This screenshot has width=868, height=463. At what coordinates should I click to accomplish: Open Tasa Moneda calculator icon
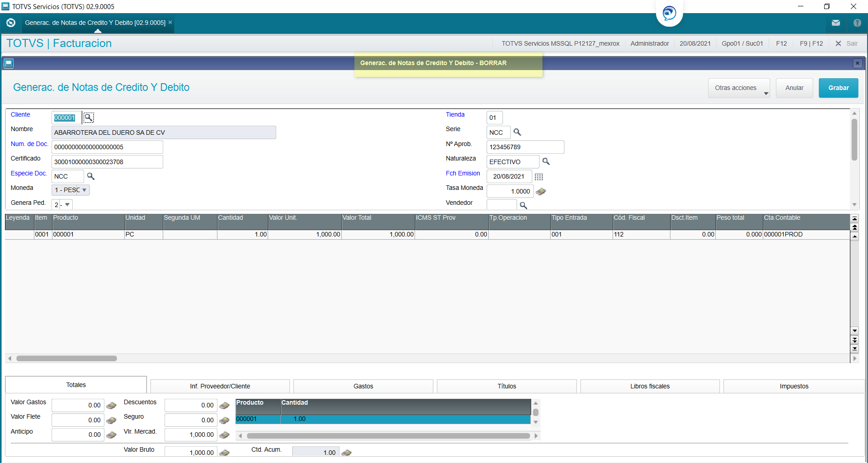(x=541, y=191)
